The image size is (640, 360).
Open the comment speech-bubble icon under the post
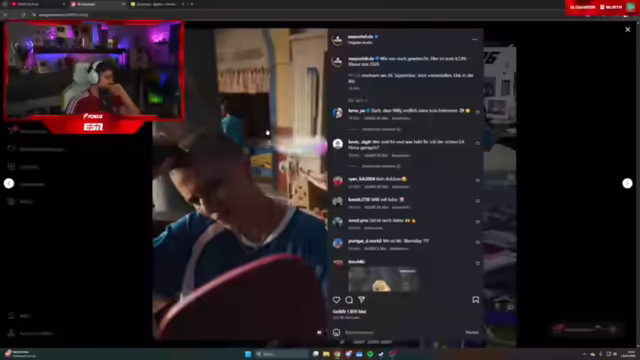(349, 300)
